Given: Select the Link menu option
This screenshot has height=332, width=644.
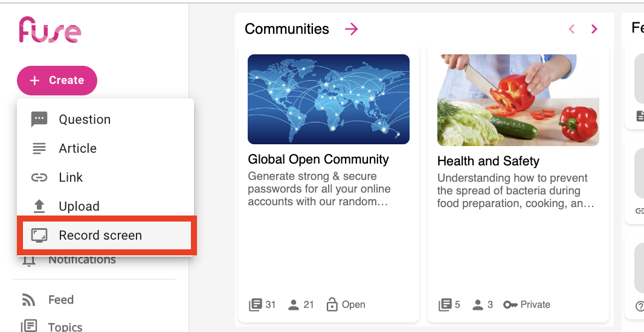Looking at the screenshot, I should pos(71,177).
